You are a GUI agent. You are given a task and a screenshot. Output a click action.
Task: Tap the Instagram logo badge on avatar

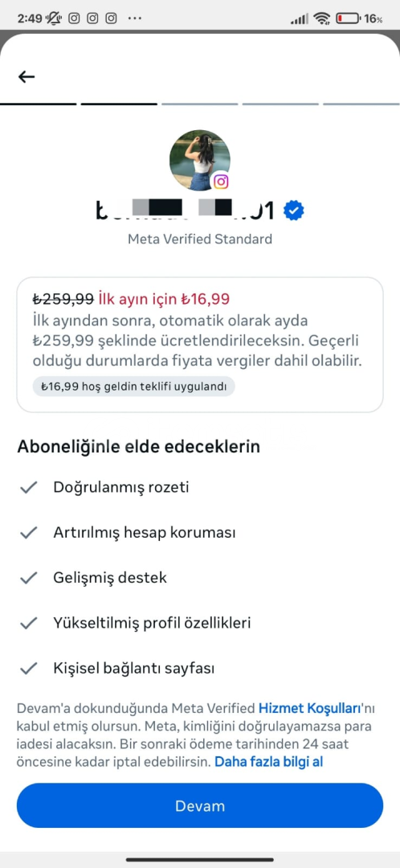pos(221,181)
